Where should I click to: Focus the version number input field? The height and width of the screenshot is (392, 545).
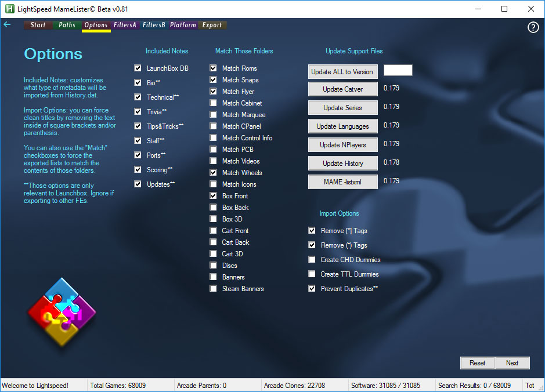pos(398,70)
